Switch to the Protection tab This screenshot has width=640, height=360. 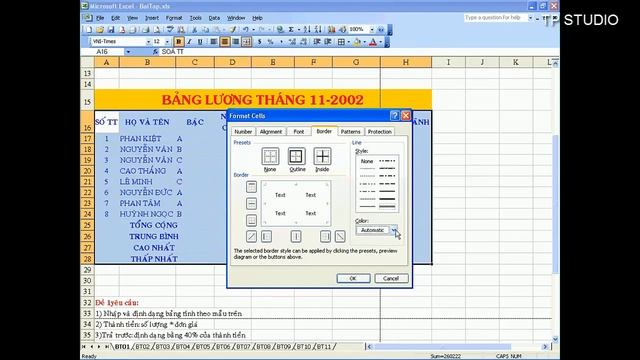(379, 131)
